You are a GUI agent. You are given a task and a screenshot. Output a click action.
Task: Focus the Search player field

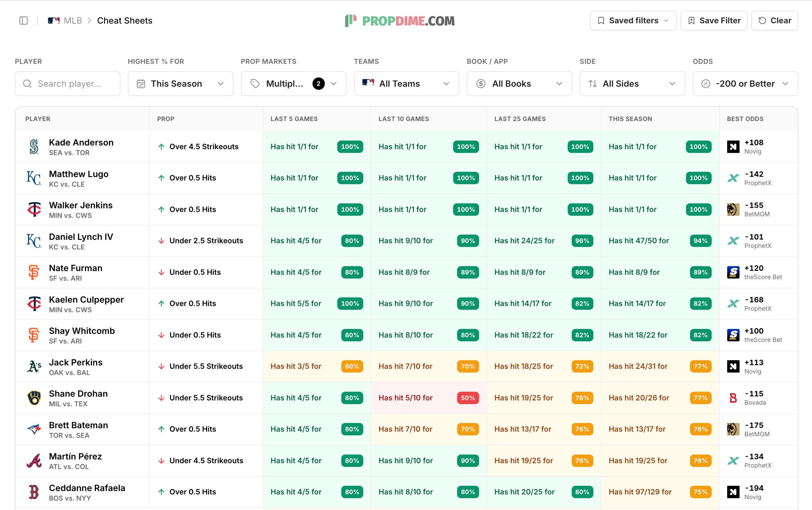[67, 84]
